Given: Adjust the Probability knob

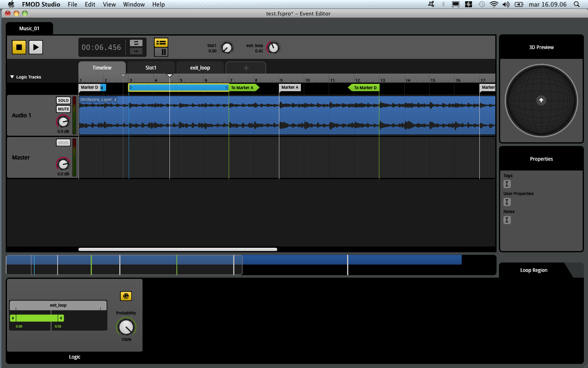Looking at the screenshot, I should (126, 327).
